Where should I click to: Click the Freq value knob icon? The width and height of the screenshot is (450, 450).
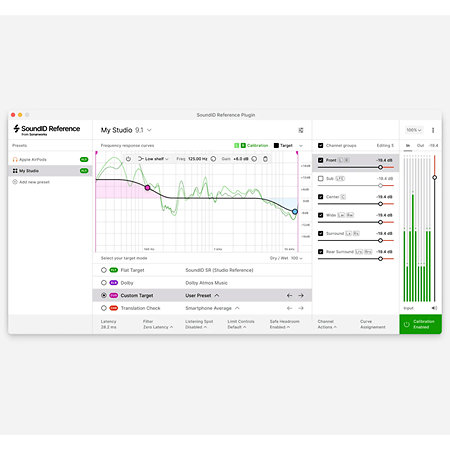tap(213, 159)
